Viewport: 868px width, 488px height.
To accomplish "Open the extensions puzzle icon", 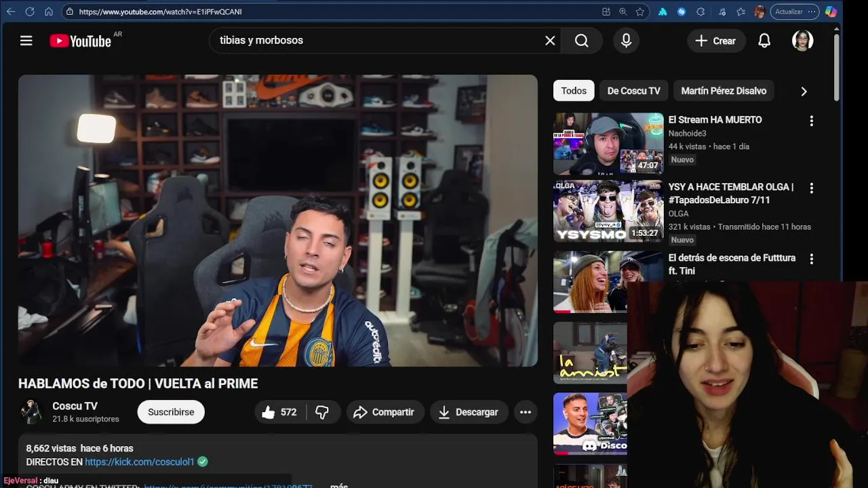I will point(701,12).
